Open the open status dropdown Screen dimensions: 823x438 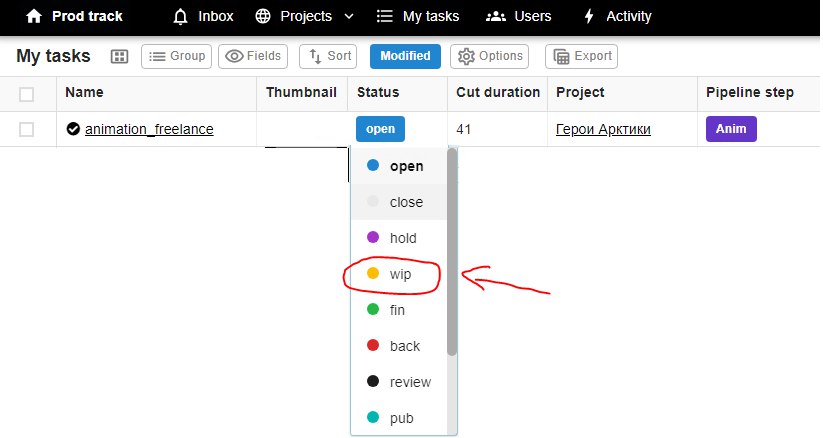click(380, 129)
